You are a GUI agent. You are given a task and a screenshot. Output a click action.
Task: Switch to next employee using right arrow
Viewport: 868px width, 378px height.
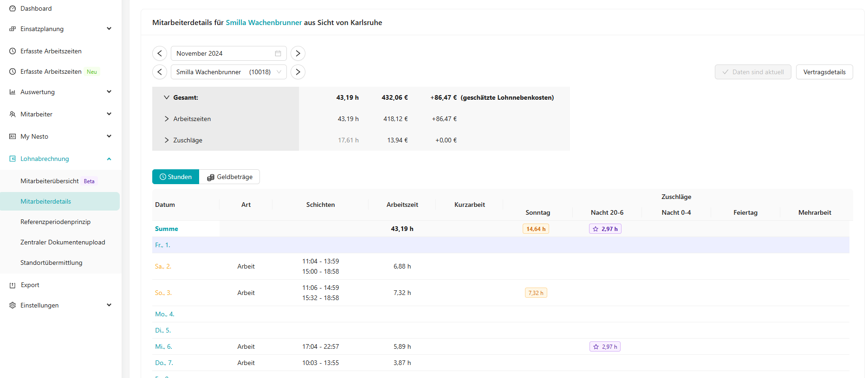coord(298,72)
